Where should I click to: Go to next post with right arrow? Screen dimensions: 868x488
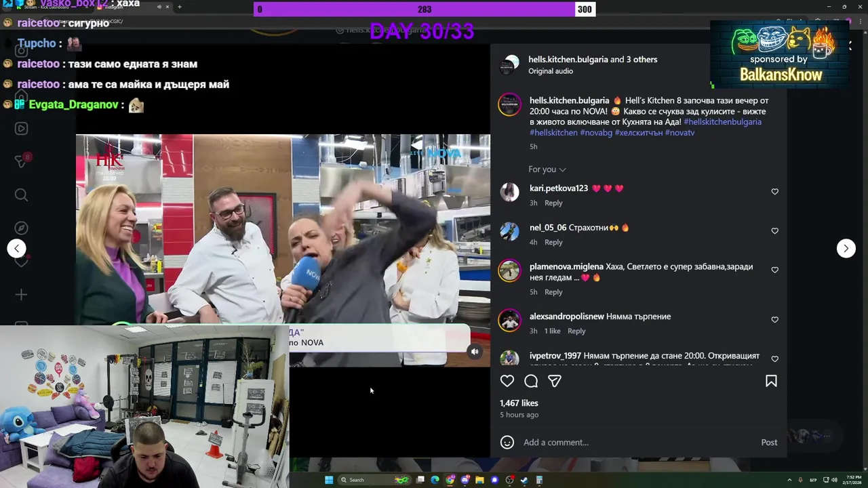[x=846, y=248]
